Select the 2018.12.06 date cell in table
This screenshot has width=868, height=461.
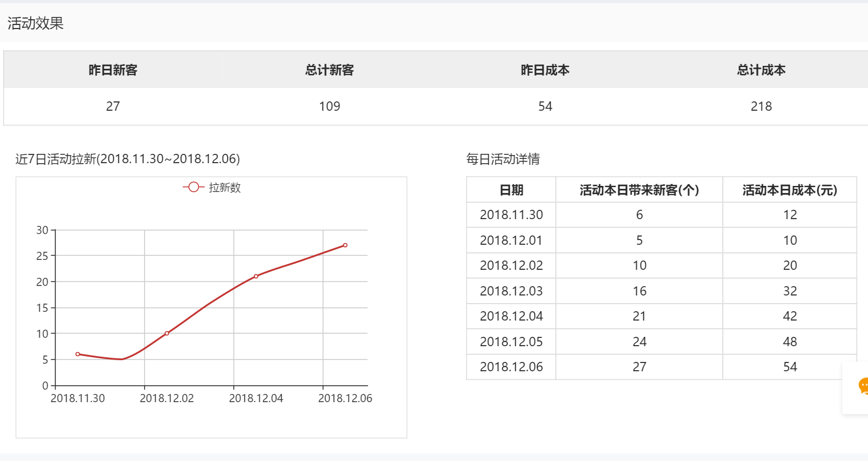(512, 367)
